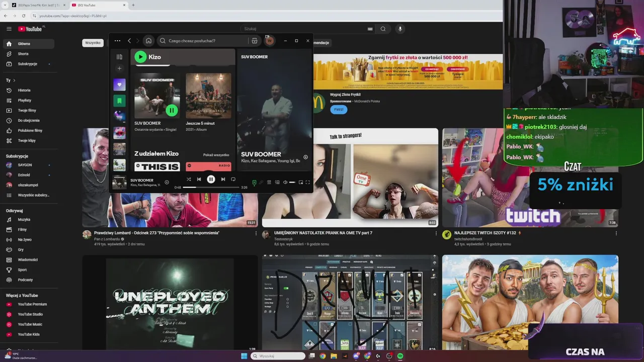The height and width of the screenshot is (362, 644).
Task: Expand Wszystkie subskrypcje list
Action: (29, 195)
